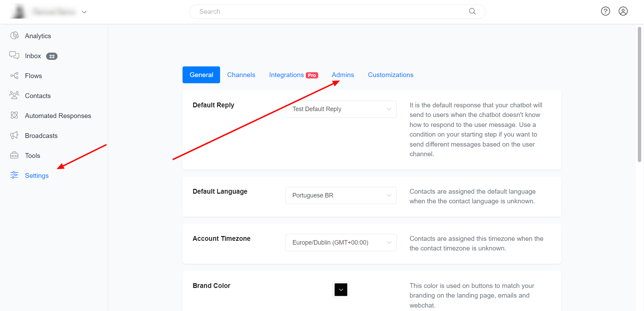Open the black Brand Color picker
The height and width of the screenshot is (311, 644).
pos(341,290)
